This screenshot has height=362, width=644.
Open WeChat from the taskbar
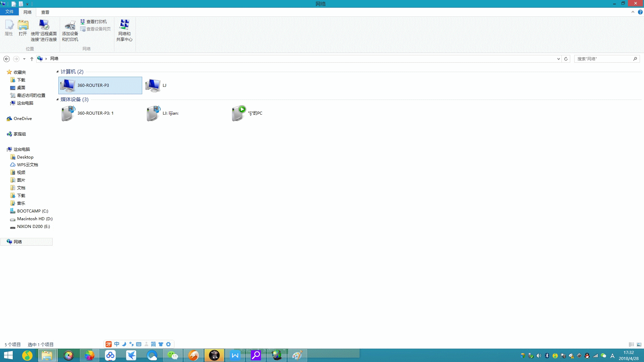pos(172,355)
